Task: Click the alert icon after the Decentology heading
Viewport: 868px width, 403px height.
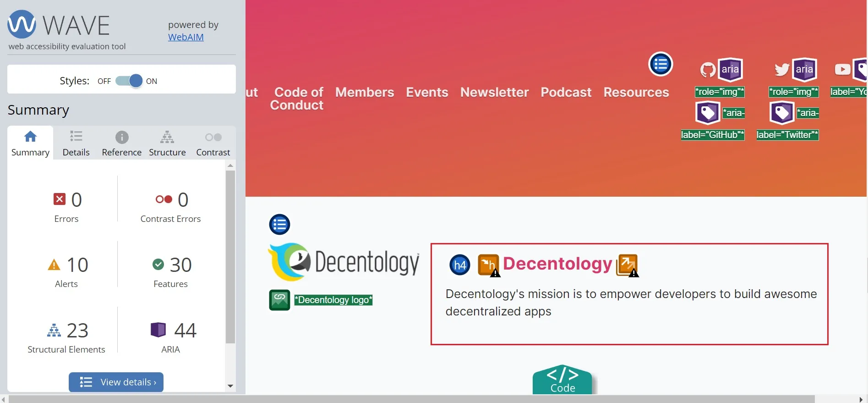Action: point(628,265)
